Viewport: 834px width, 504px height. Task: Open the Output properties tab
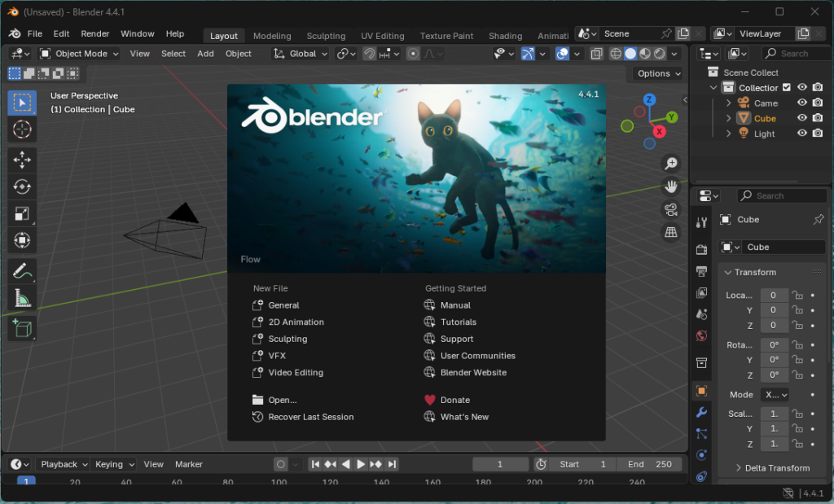(701, 271)
